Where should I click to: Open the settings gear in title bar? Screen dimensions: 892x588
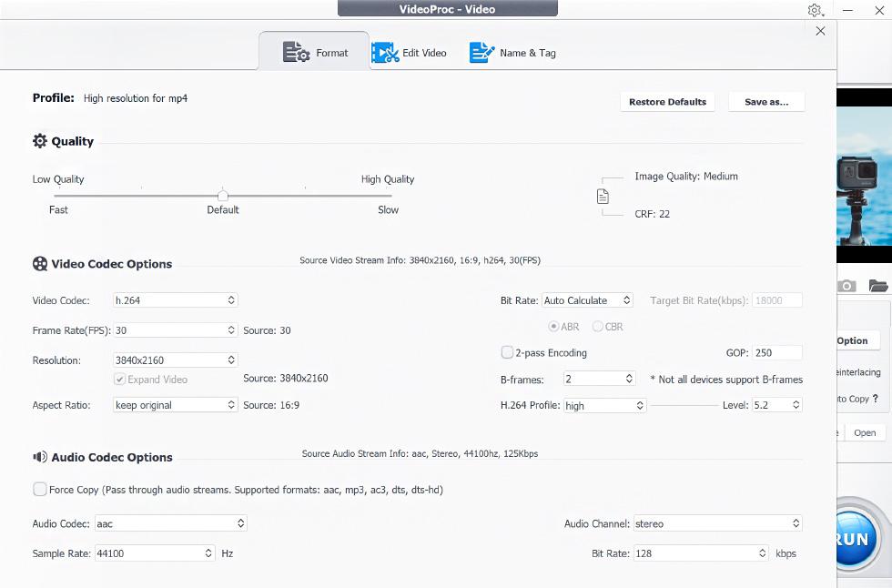click(x=815, y=10)
